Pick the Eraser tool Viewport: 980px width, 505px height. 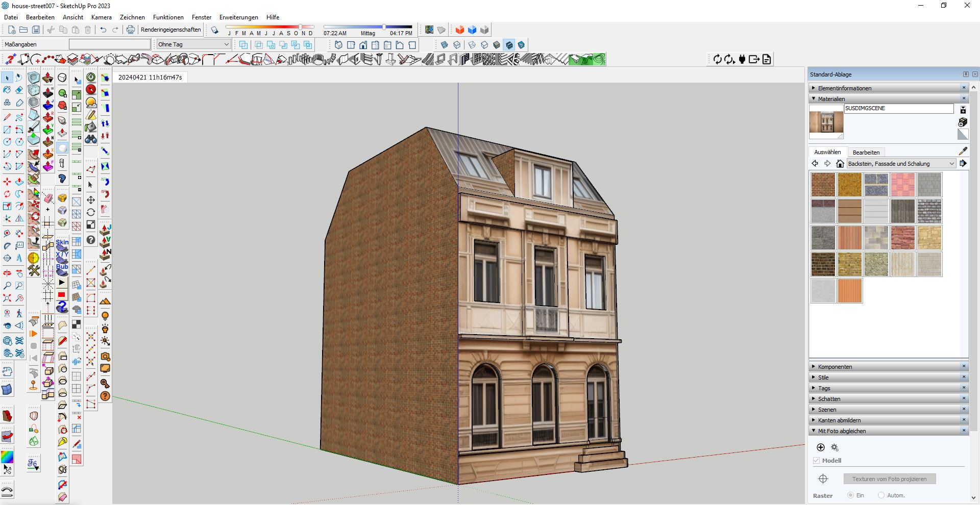pyautogui.click(x=19, y=90)
